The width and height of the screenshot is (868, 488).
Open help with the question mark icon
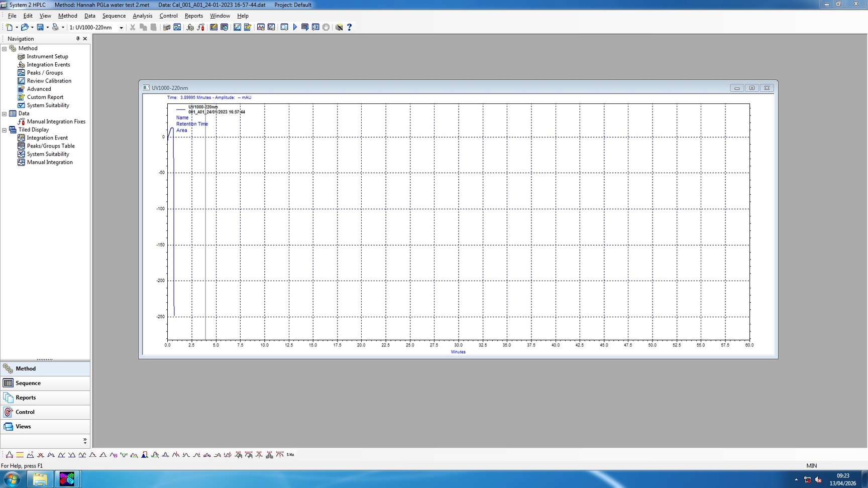[x=349, y=27]
